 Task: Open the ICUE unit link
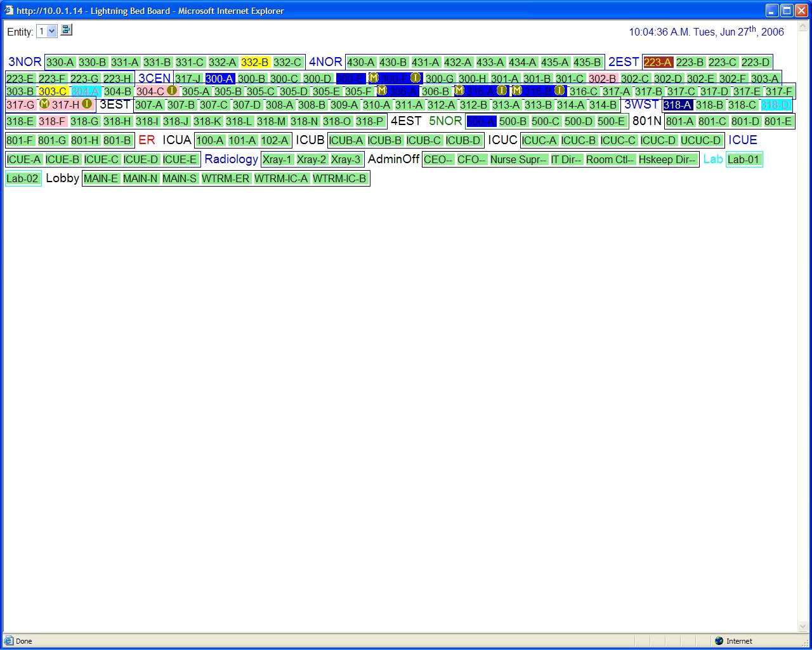tap(743, 140)
